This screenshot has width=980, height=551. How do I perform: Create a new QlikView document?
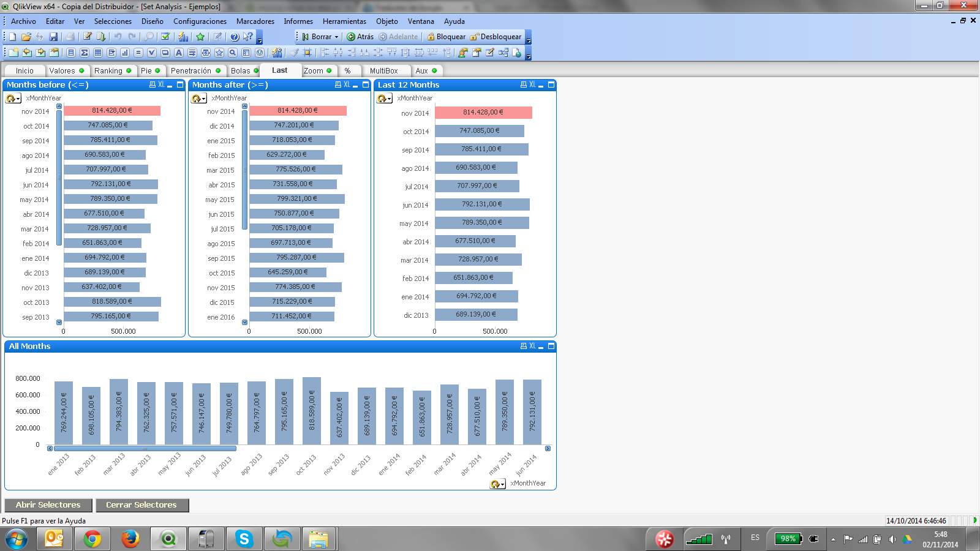[13, 37]
